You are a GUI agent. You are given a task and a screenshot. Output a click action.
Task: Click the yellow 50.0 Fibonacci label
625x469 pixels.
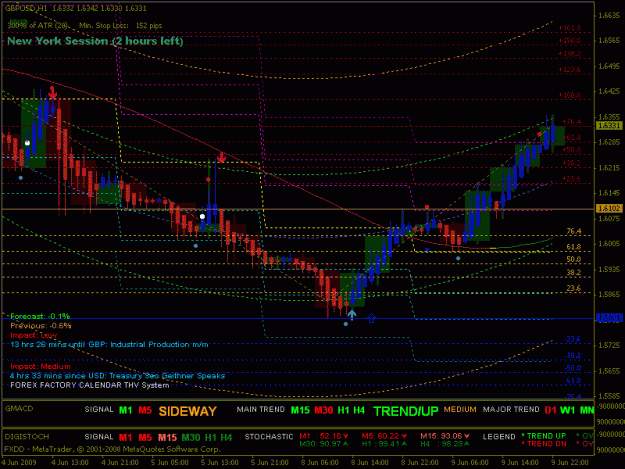574,259
